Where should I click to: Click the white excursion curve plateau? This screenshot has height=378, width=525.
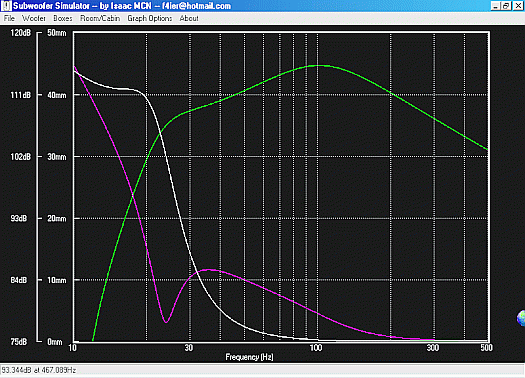pyautogui.click(x=122, y=89)
